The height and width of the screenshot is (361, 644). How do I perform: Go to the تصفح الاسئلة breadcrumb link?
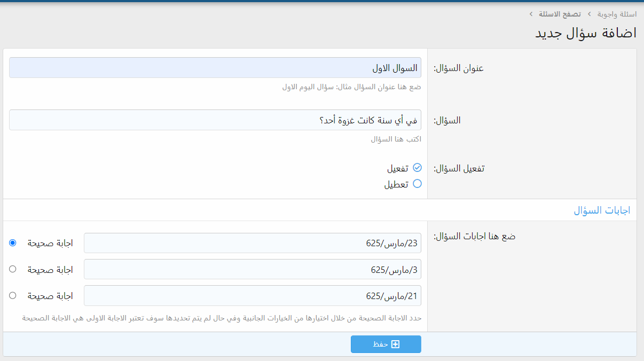560,13
